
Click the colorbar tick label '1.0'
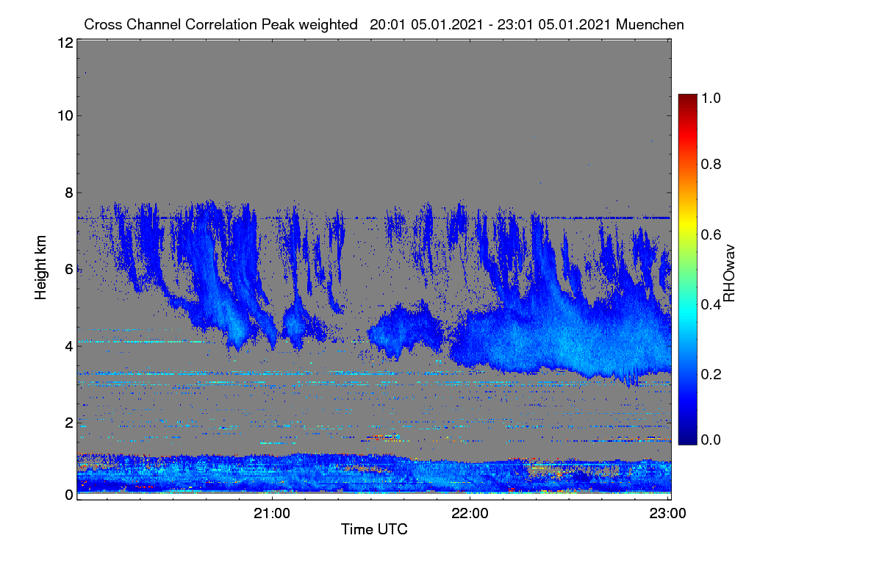coord(712,97)
